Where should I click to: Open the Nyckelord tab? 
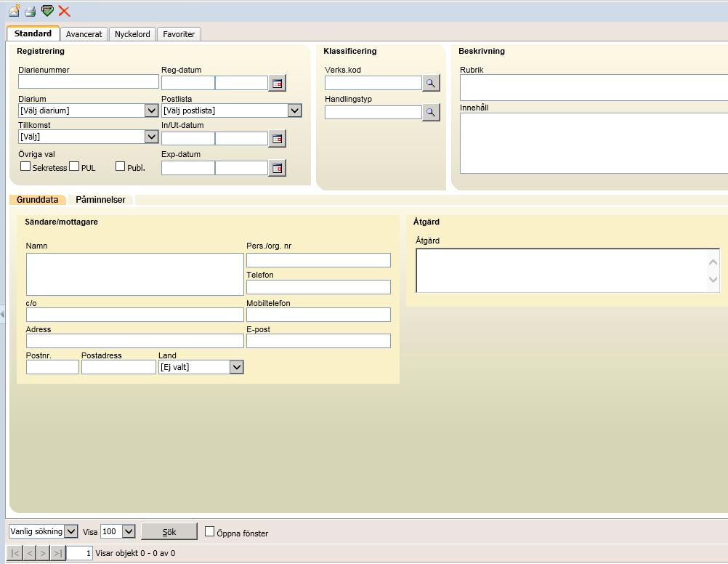coord(132,34)
